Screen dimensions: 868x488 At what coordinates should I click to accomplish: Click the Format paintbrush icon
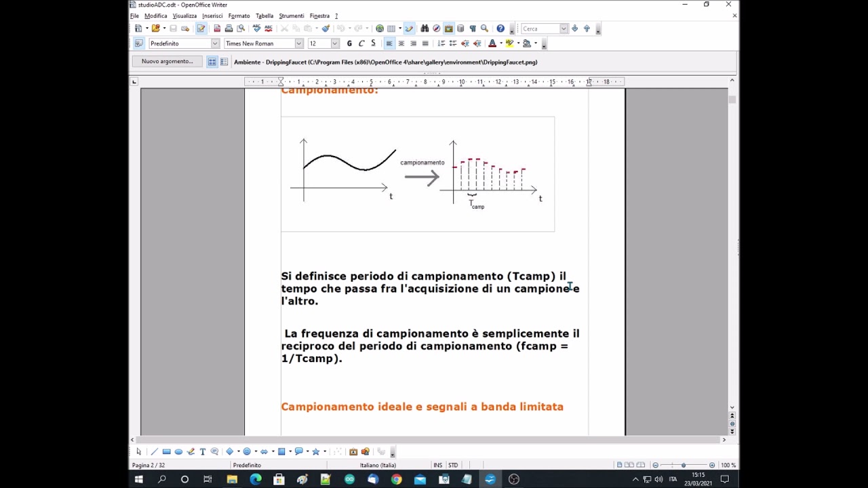pyautogui.click(x=326, y=28)
